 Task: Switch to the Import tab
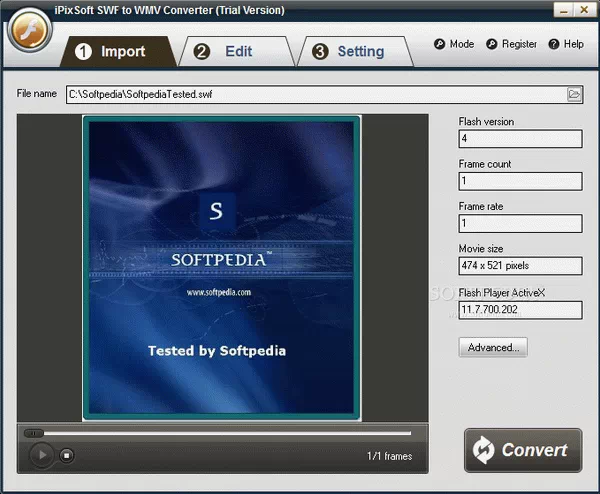[112, 51]
